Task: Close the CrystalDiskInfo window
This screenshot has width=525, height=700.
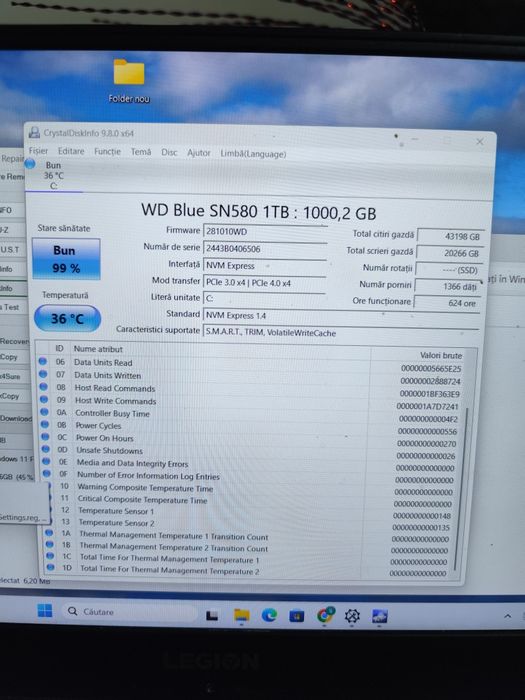Action: (x=480, y=142)
